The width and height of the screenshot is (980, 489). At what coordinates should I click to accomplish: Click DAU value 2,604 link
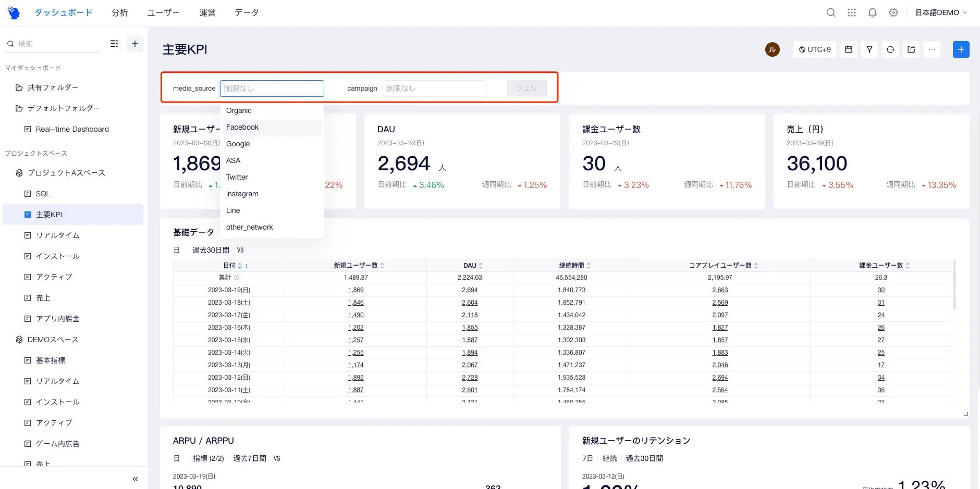[x=470, y=303]
